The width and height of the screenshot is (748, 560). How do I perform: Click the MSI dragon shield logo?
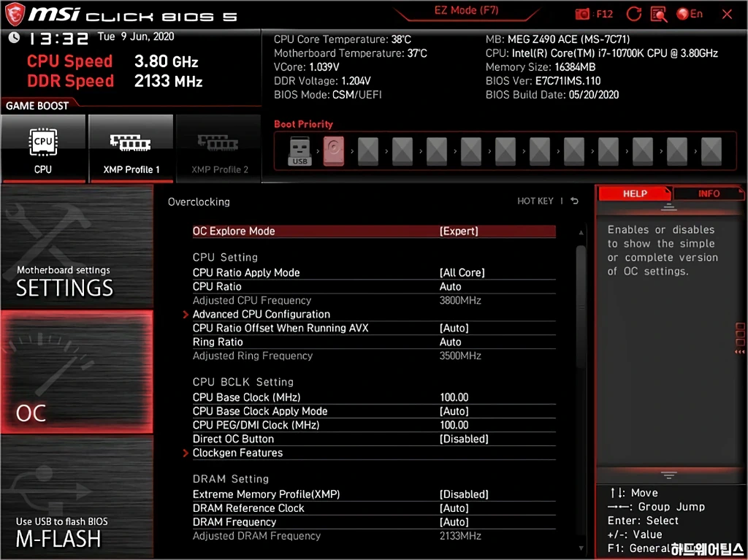pyautogui.click(x=15, y=15)
